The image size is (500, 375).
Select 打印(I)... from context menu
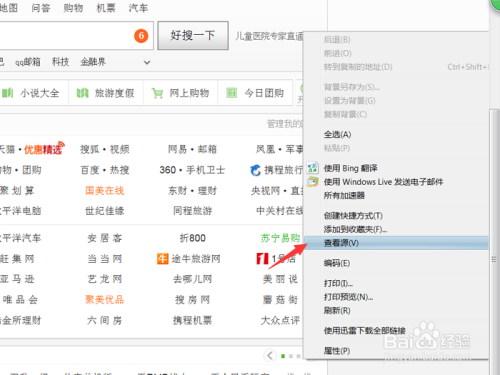point(338,283)
